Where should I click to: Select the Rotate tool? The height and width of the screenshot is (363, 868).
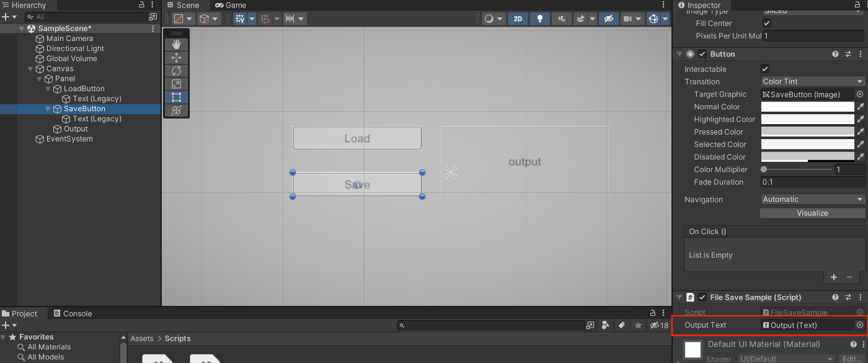coord(177,71)
